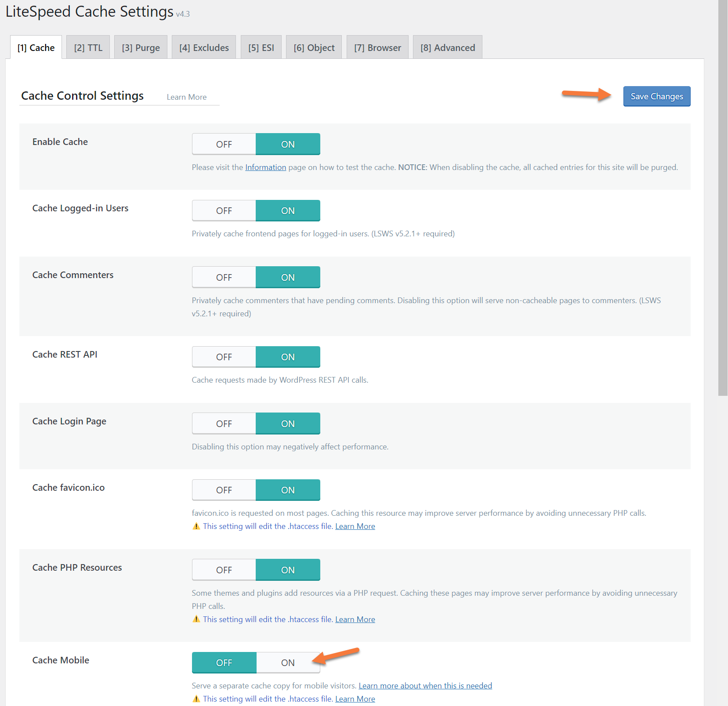Click Learn More beside Cache Control Settings
This screenshot has height=706, width=728.
187,97
